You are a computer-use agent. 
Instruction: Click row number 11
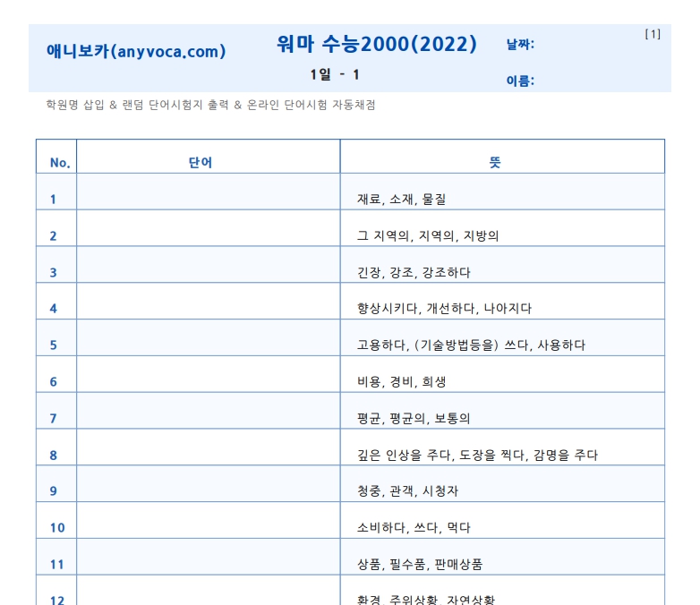click(x=57, y=565)
